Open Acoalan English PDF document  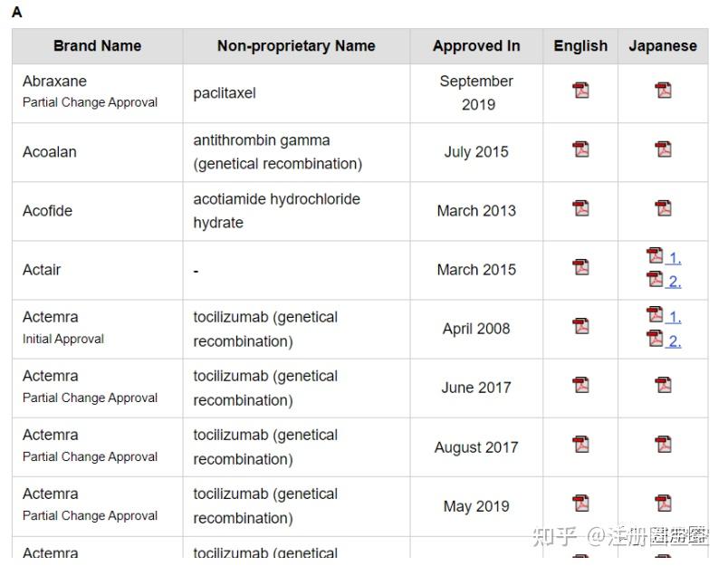coord(580,149)
